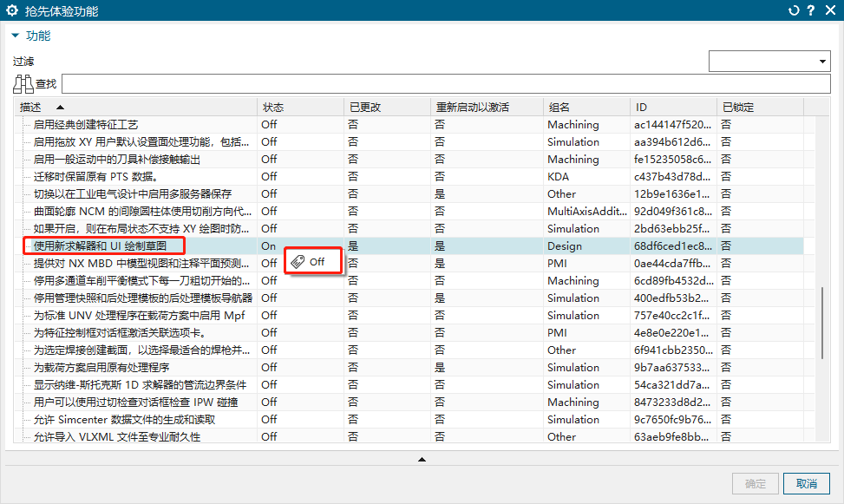The height and width of the screenshot is (504, 844).
Task: Select row 启用拖放 XY 用户默认设置面处理功能
Action: [141, 142]
